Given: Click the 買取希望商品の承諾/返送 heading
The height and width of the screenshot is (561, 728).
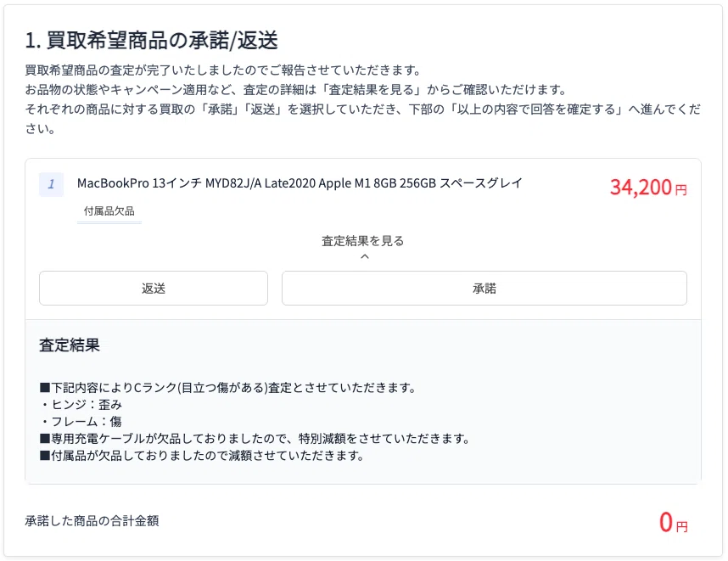Looking at the screenshot, I should tap(151, 40).
